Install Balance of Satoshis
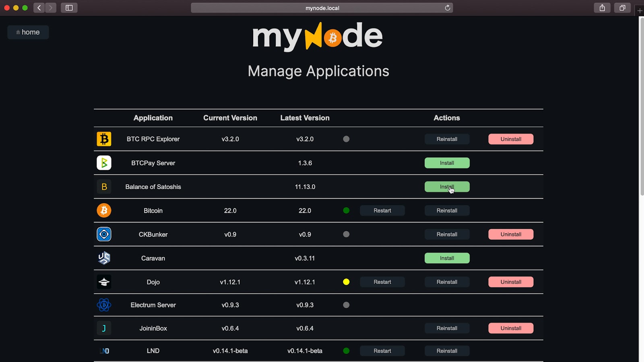The width and height of the screenshot is (644, 362). pos(447,187)
